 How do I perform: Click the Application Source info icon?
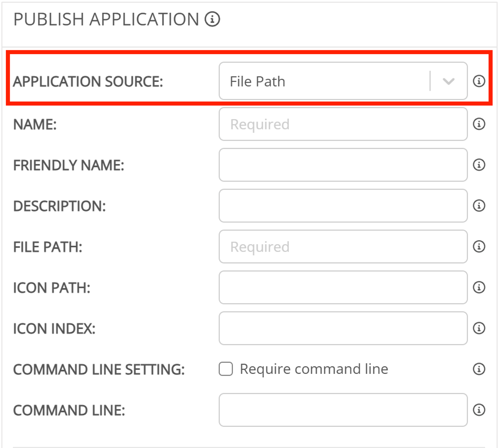(479, 81)
